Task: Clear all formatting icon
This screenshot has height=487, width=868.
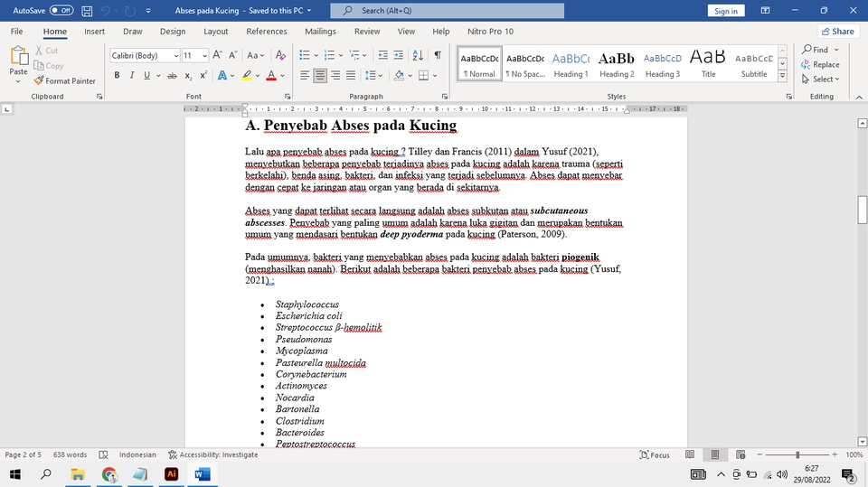Action: point(280,55)
